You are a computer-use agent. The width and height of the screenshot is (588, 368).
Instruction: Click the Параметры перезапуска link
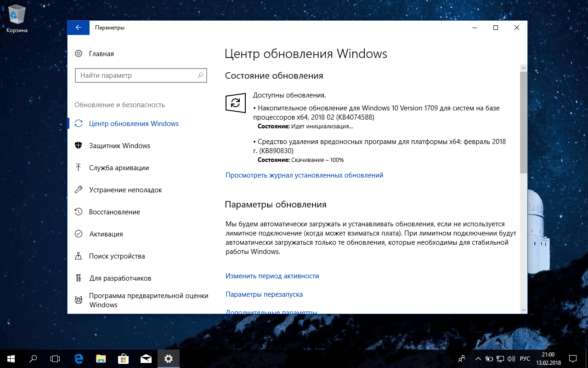[x=264, y=294]
